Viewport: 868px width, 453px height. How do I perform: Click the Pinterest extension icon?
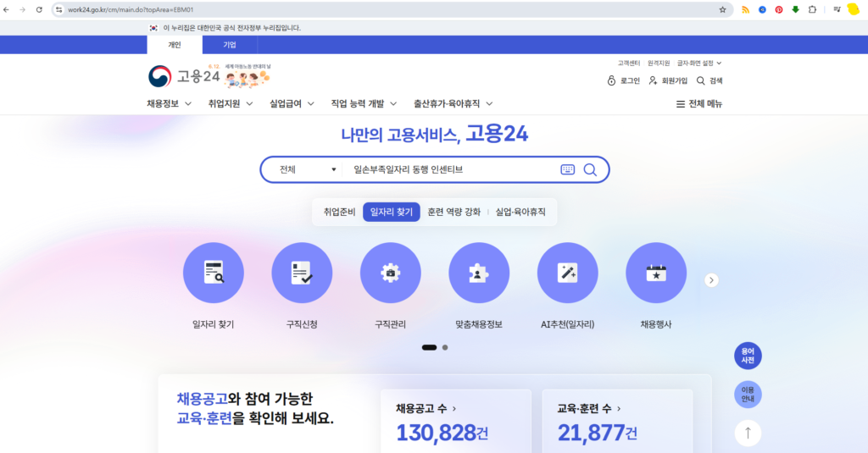[x=779, y=9]
